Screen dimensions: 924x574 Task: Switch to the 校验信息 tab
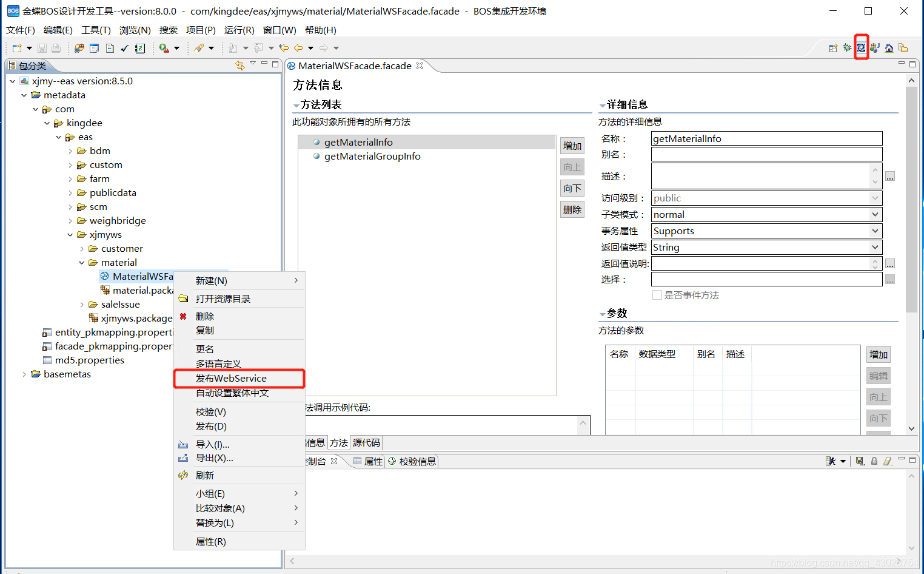(412, 461)
